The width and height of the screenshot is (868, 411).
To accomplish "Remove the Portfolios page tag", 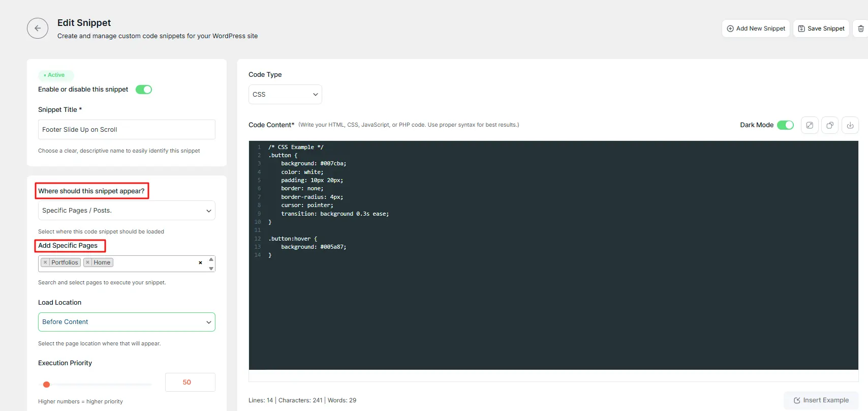I will 45,262.
